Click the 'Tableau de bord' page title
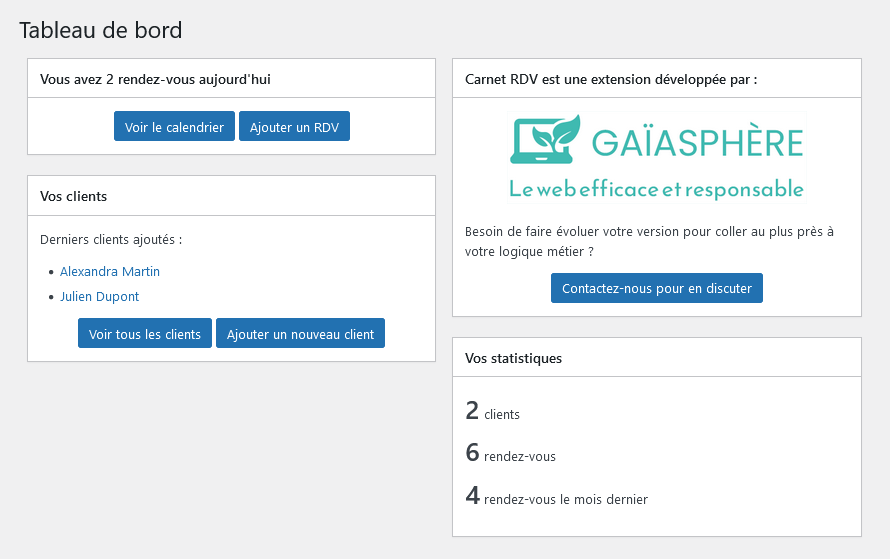This screenshot has height=559, width=890. (x=101, y=30)
